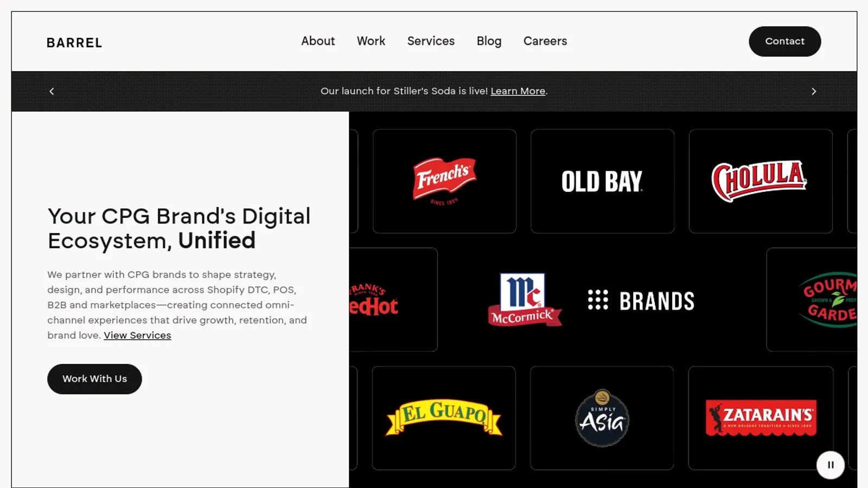Pause the brand logo carousel
The width and height of the screenshot is (868, 488).
[830, 465]
